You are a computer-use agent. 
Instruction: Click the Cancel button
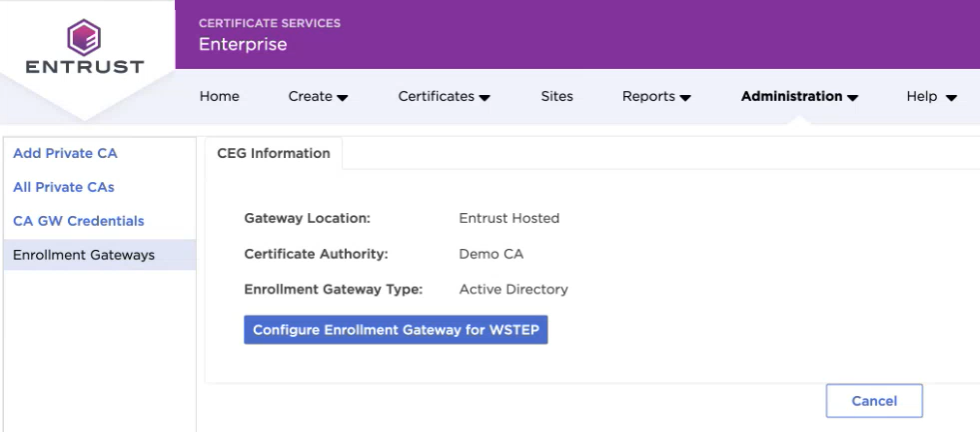pos(873,401)
